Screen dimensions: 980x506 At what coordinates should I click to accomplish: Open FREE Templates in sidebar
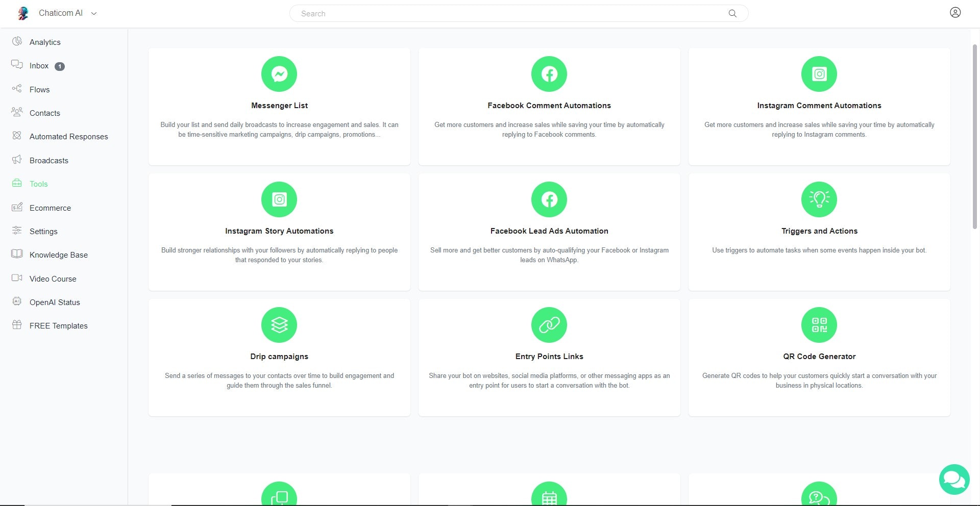tap(59, 326)
